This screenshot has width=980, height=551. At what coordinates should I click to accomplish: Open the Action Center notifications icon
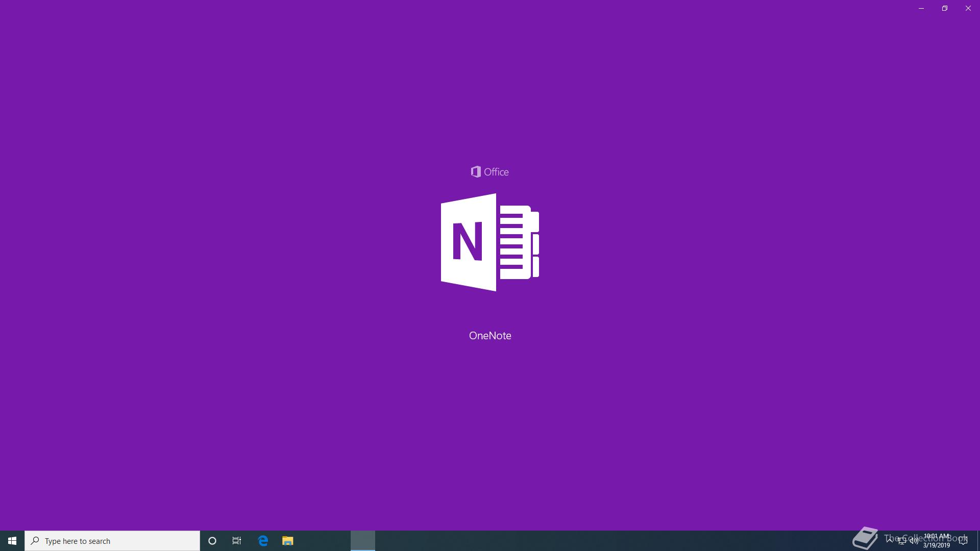click(x=963, y=541)
